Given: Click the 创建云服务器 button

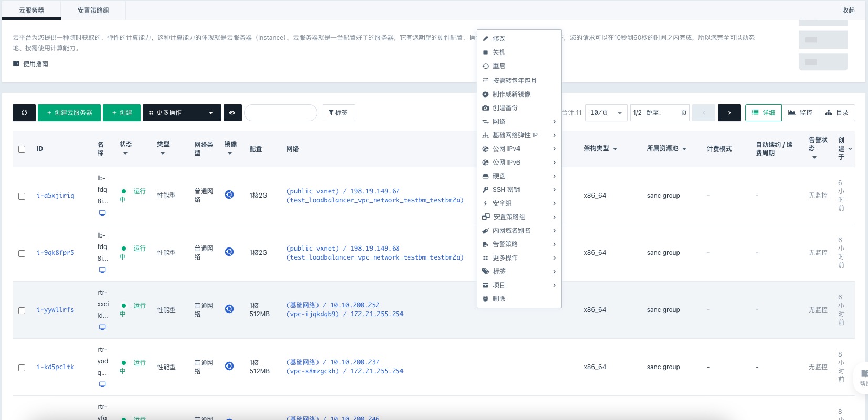Looking at the screenshot, I should coord(69,113).
